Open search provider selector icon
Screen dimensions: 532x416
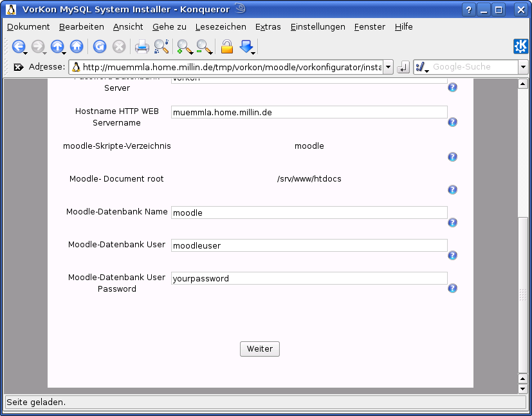422,67
